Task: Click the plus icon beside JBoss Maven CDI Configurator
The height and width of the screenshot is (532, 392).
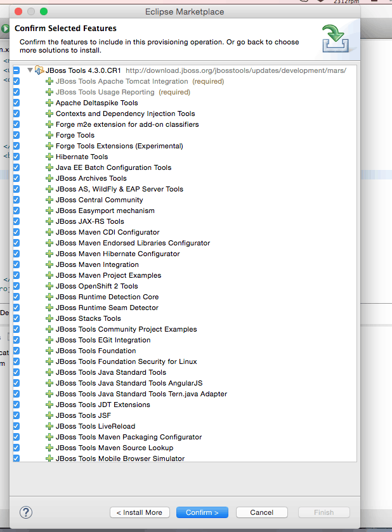Action: click(49, 232)
